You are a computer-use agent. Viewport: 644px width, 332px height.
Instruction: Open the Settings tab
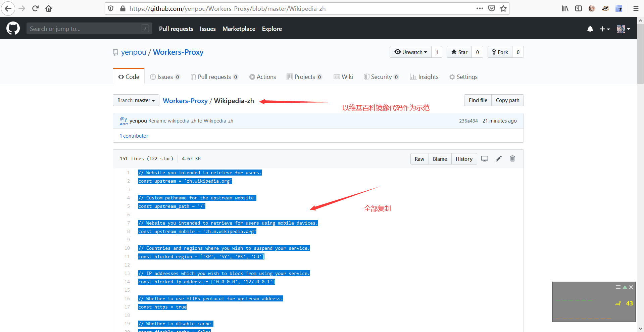pyautogui.click(x=463, y=77)
